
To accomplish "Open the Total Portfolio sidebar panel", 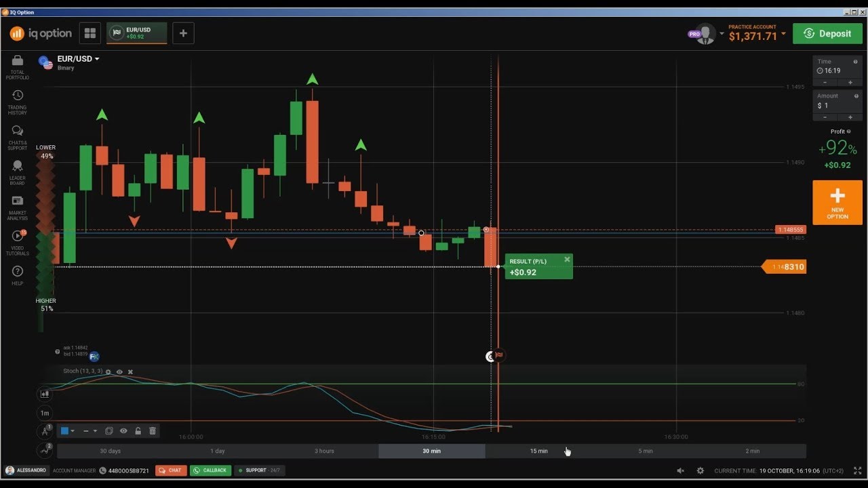I will 18,66.
